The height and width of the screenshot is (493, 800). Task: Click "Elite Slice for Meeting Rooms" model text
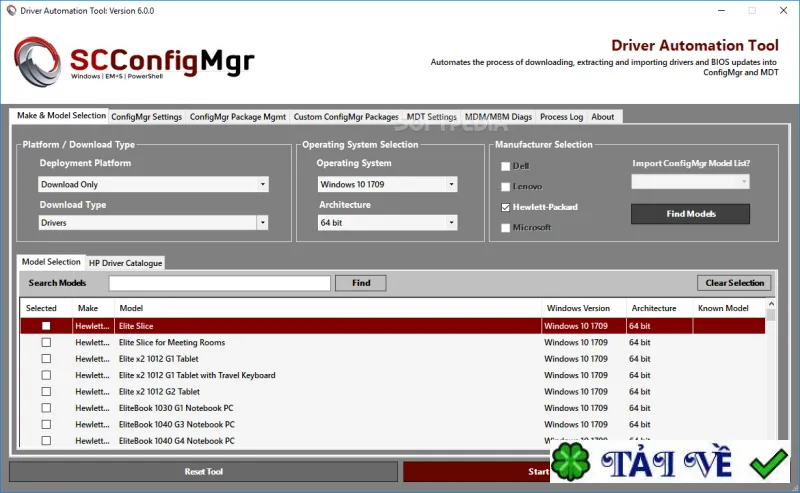(172, 342)
